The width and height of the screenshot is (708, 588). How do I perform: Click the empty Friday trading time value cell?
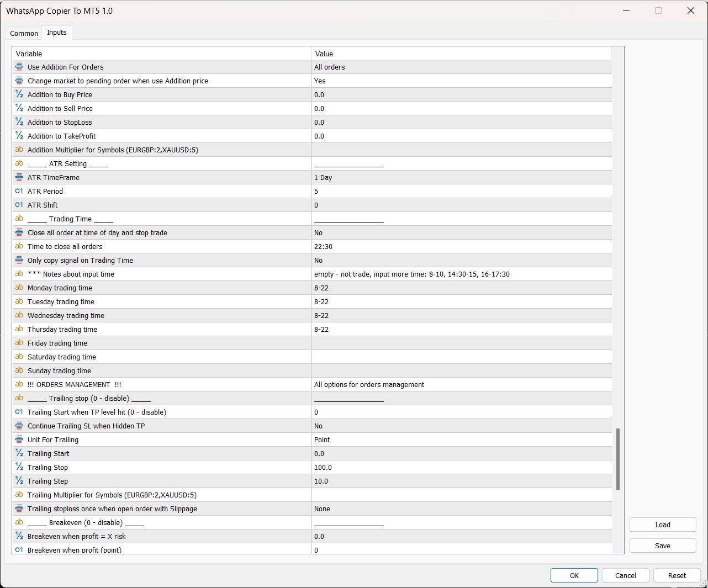pyautogui.click(x=462, y=343)
